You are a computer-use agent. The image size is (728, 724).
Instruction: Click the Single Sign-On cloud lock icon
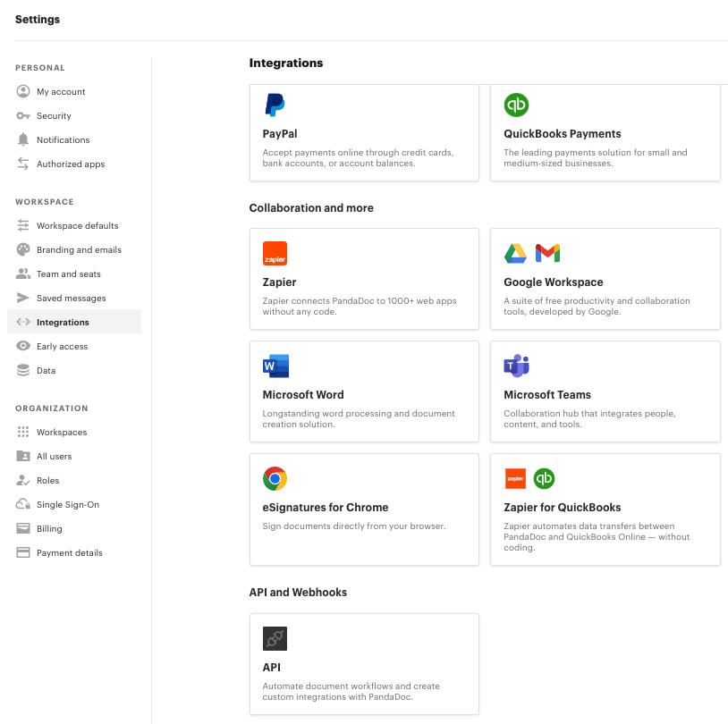coord(23,504)
